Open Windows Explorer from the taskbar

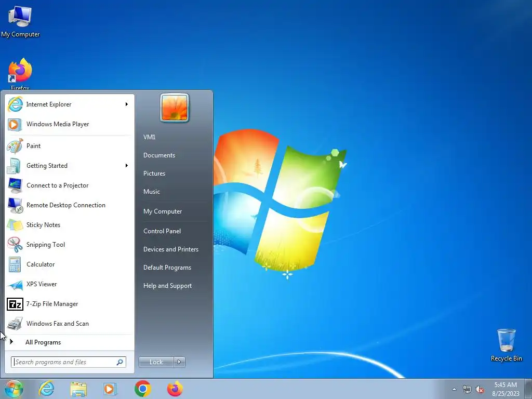pyautogui.click(x=78, y=389)
